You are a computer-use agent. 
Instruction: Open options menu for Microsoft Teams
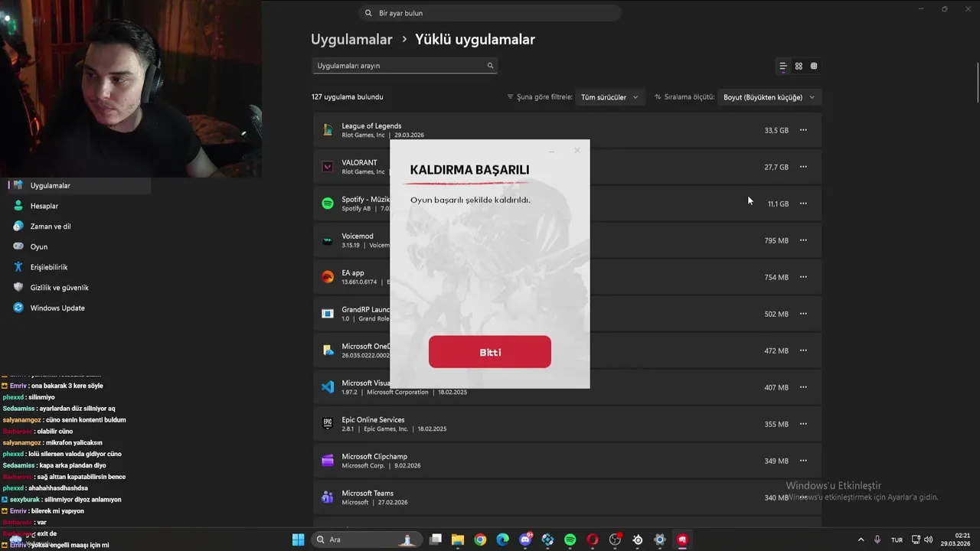(x=803, y=497)
